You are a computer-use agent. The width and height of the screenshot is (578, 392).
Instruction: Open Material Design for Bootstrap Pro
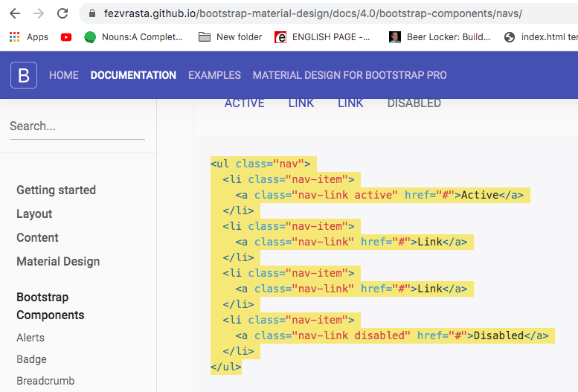tap(350, 75)
